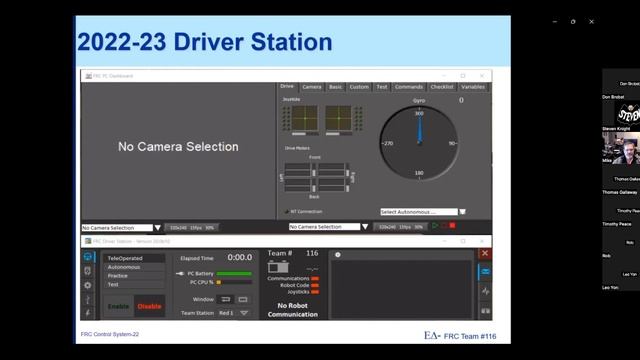640x360 pixels.
Task: Click the Robot Code status indicator
Action: pyautogui.click(x=315, y=285)
